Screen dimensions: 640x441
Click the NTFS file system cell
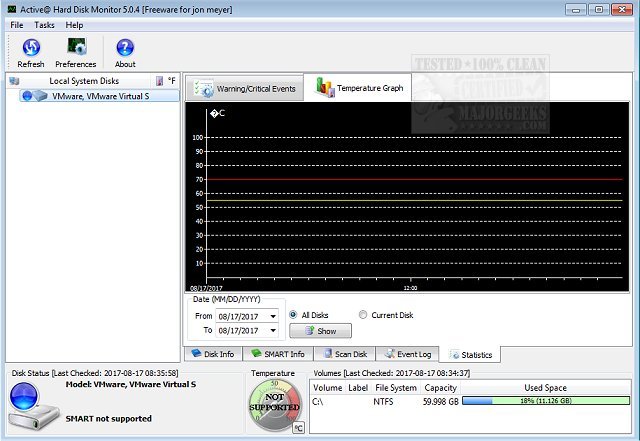point(383,402)
